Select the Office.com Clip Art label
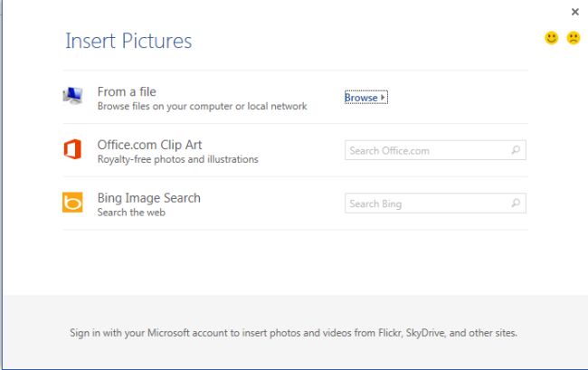 point(148,145)
